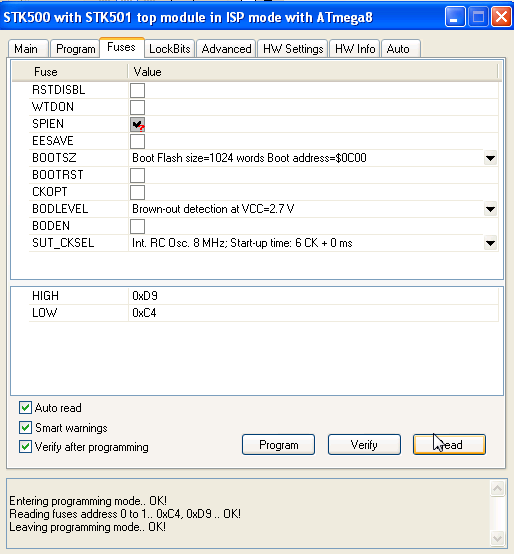Select the Auto tab
Viewport: 514px width, 554px height.
401,48
